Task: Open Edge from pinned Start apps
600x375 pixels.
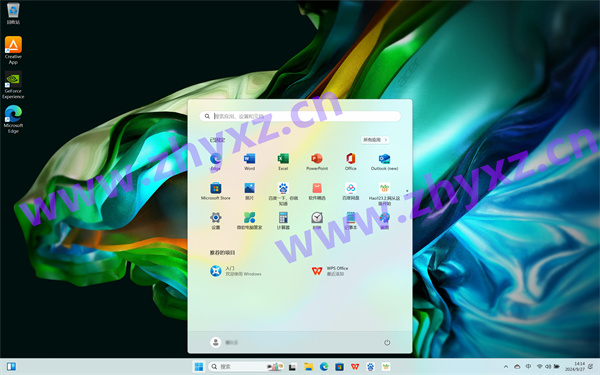Action: (x=215, y=161)
